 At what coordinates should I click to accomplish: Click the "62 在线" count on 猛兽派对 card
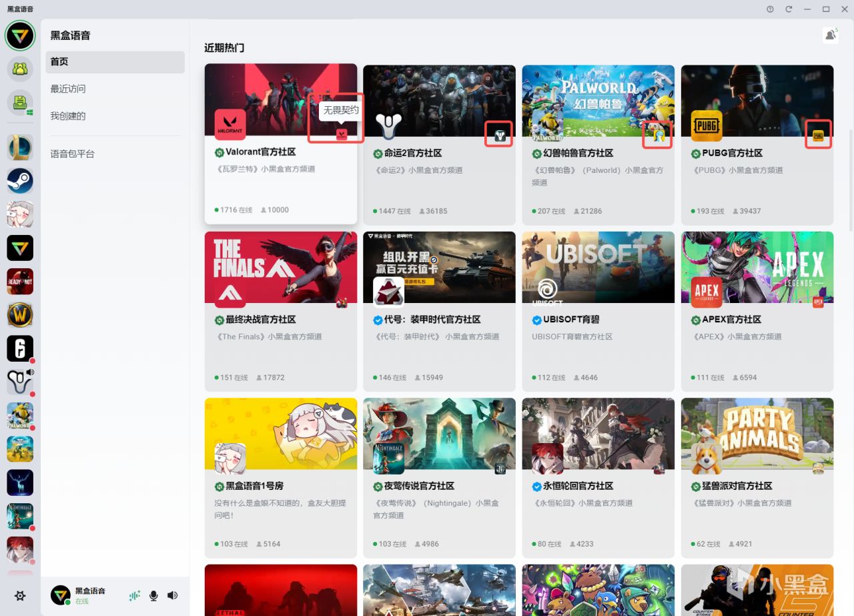click(x=705, y=545)
